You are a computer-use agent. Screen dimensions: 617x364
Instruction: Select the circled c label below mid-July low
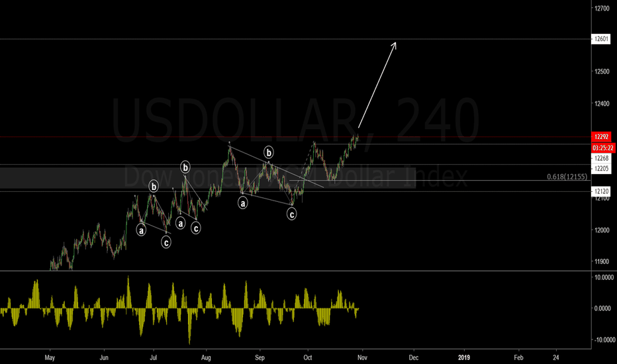click(166, 242)
